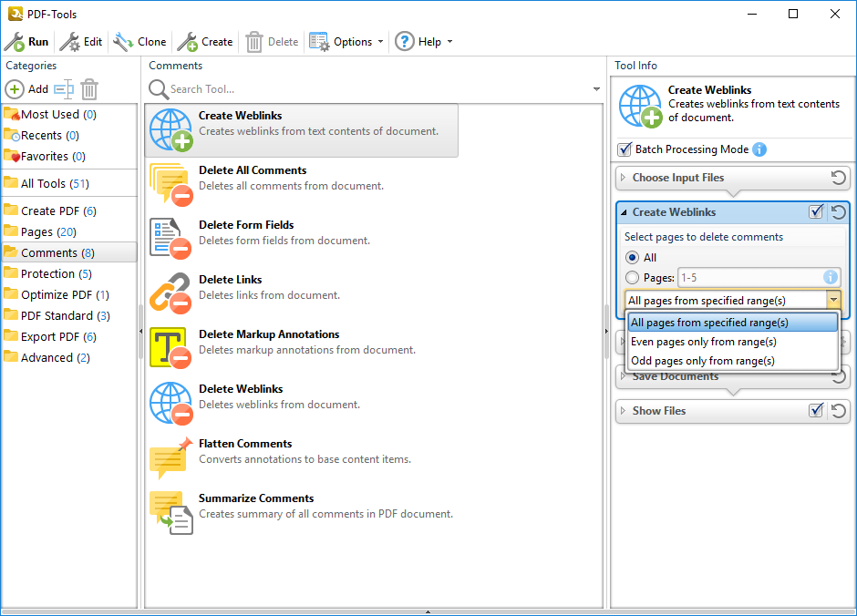Viewport: 857px width, 616px height.
Task: Add a new category with Add icon
Action: (15, 89)
